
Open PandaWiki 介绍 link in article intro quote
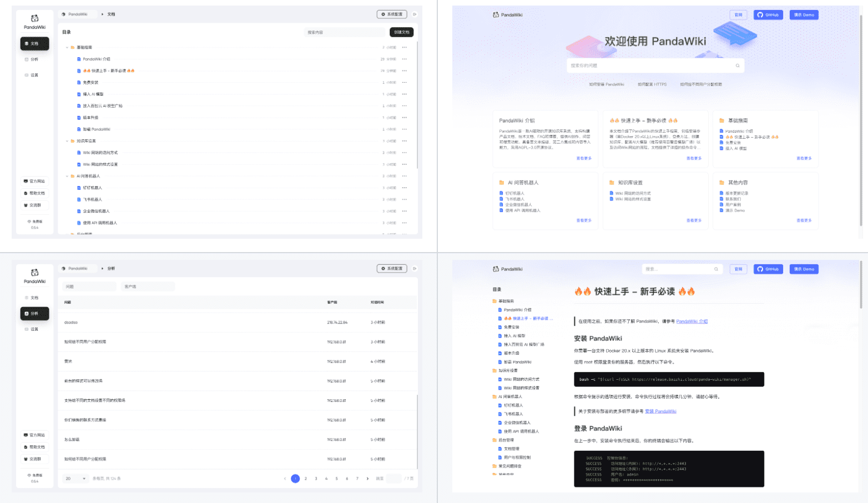pyautogui.click(x=692, y=321)
